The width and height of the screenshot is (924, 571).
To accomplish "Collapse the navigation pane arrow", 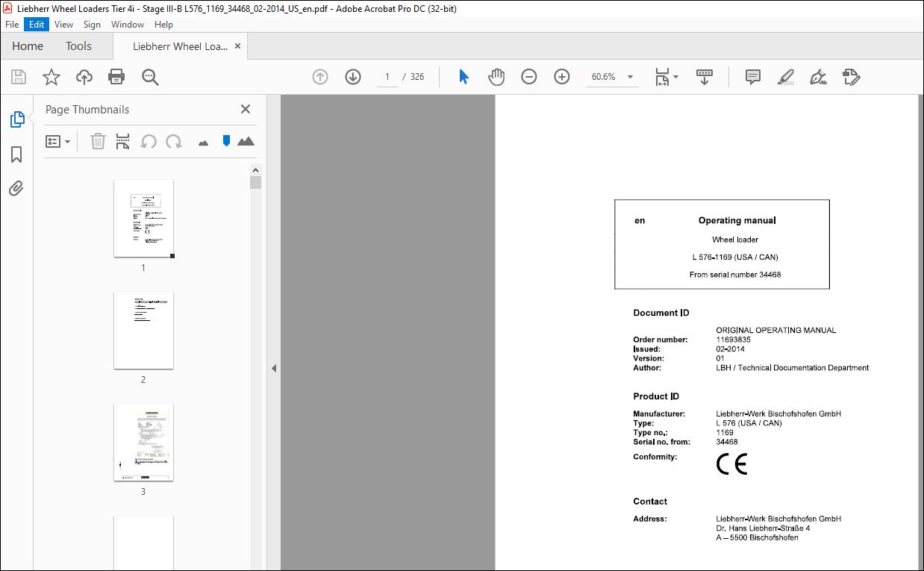I will pyautogui.click(x=274, y=368).
